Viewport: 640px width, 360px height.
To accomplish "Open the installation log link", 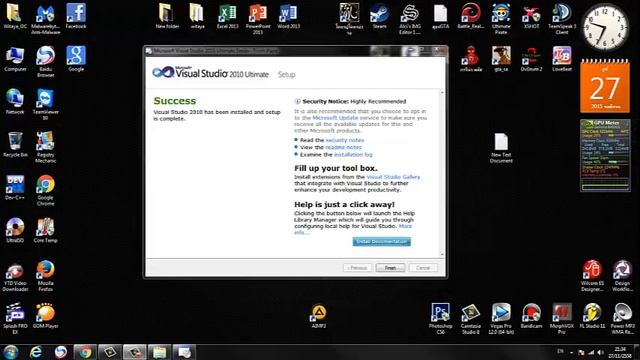I will click(x=353, y=155).
